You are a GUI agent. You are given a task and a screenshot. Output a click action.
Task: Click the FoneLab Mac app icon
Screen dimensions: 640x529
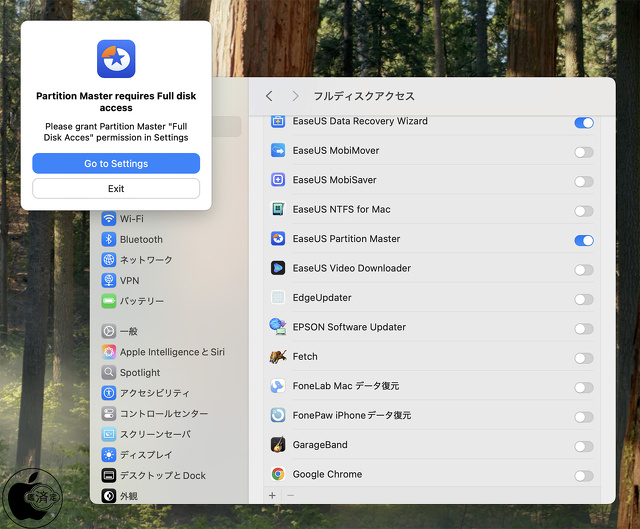tap(278, 386)
